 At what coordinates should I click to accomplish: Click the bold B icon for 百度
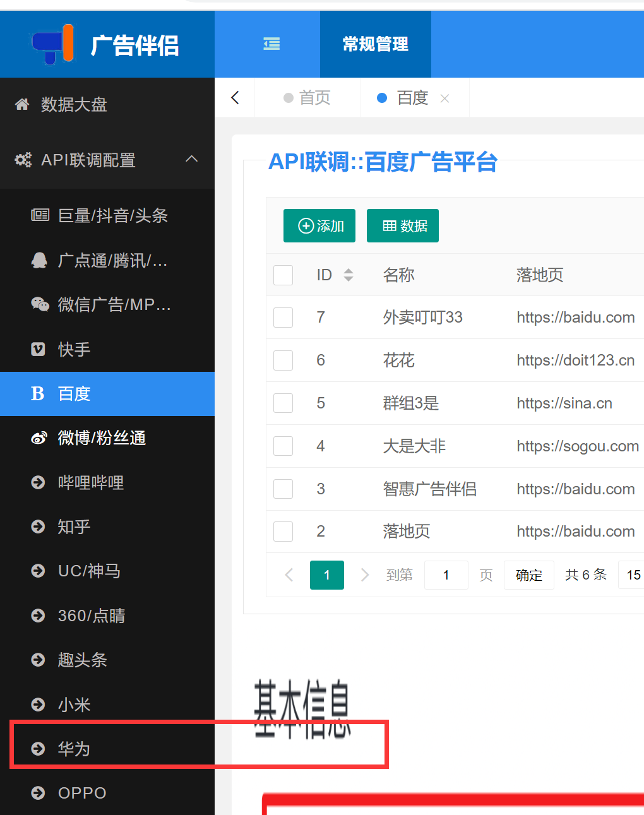tap(38, 394)
